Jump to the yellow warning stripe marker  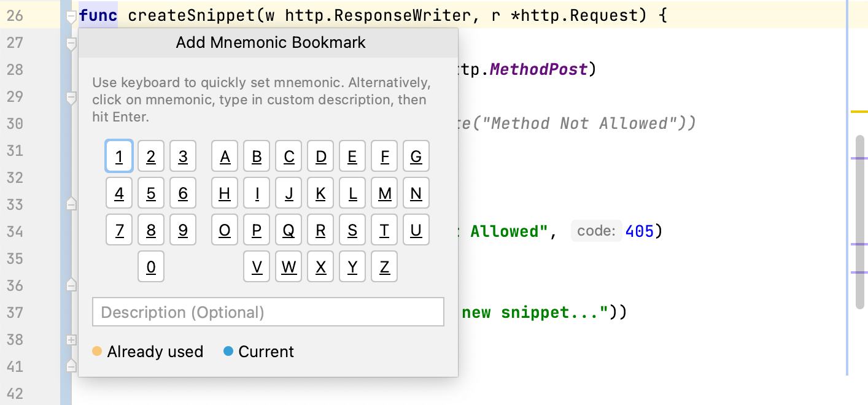(859, 112)
